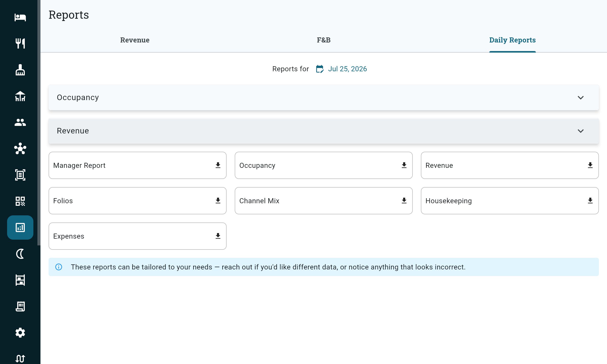Click the Expenses card label
Screen dimensions: 607x364
[x=69, y=236]
